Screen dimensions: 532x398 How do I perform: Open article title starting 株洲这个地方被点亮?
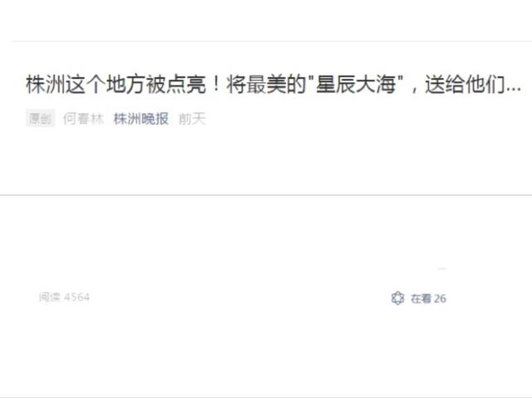(273, 85)
